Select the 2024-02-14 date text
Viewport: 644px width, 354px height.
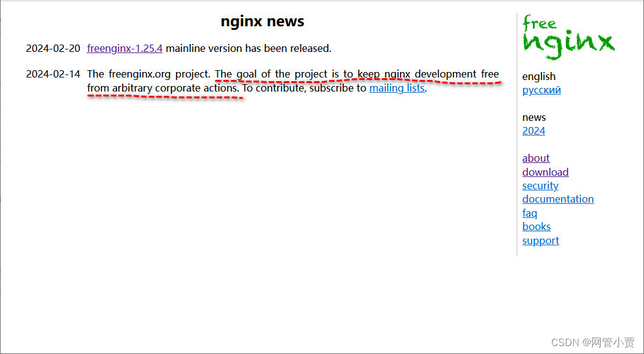pos(53,74)
